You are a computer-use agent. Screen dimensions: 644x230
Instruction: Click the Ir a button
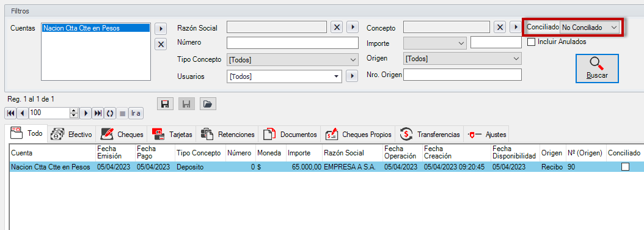click(x=136, y=113)
